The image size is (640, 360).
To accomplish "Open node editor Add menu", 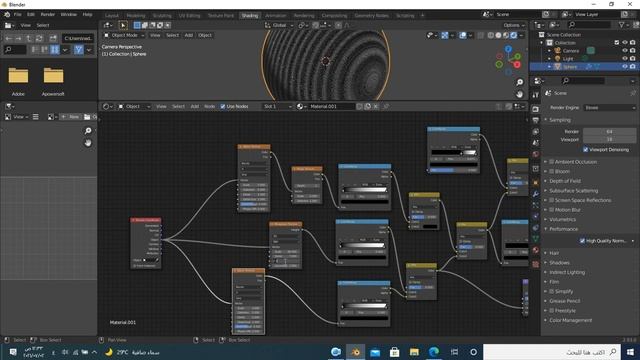I will 195,107.
